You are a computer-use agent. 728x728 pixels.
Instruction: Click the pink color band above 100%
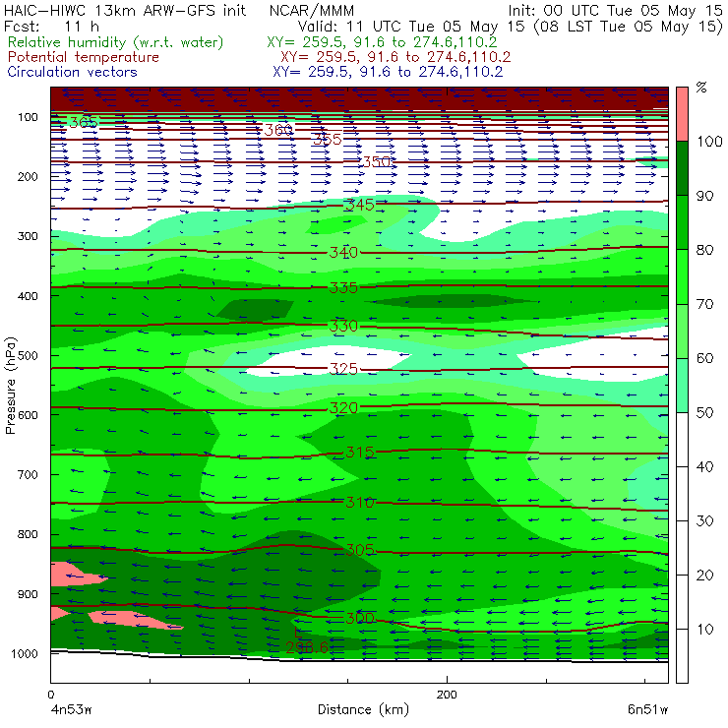coord(682,114)
